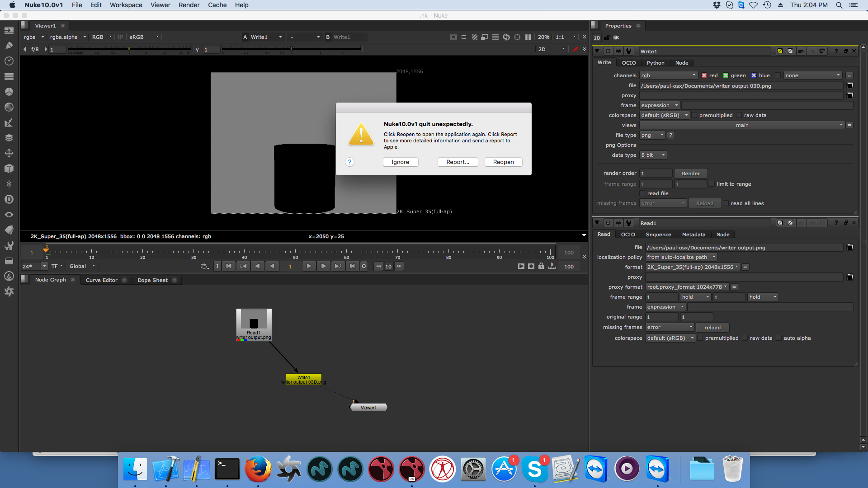
Task: Pause viewer updates with pause icon
Action: pos(528,37)
